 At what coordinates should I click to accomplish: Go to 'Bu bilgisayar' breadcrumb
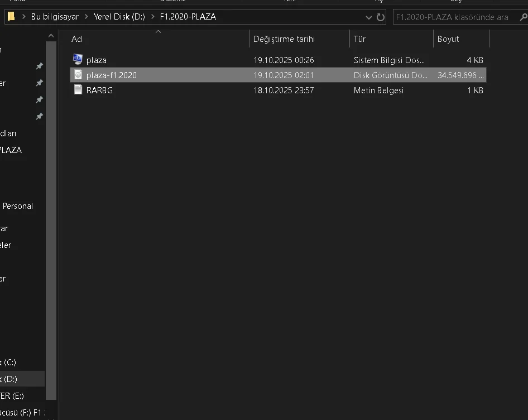[x=55, y=17]
